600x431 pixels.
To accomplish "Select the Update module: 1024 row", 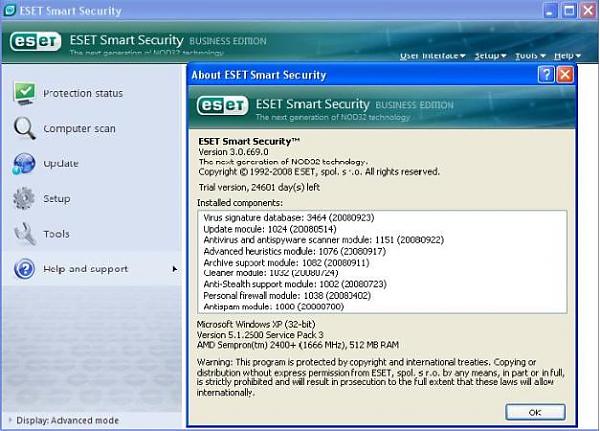I will [x=270, y=229].
